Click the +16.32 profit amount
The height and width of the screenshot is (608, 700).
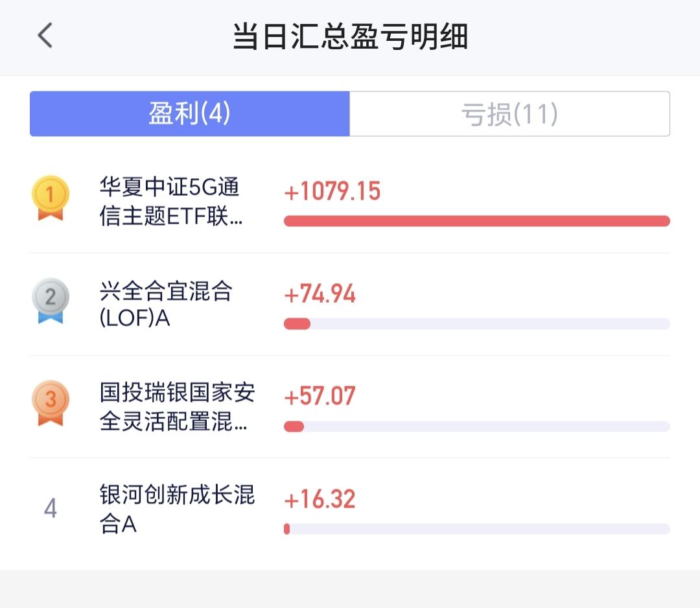320,499
